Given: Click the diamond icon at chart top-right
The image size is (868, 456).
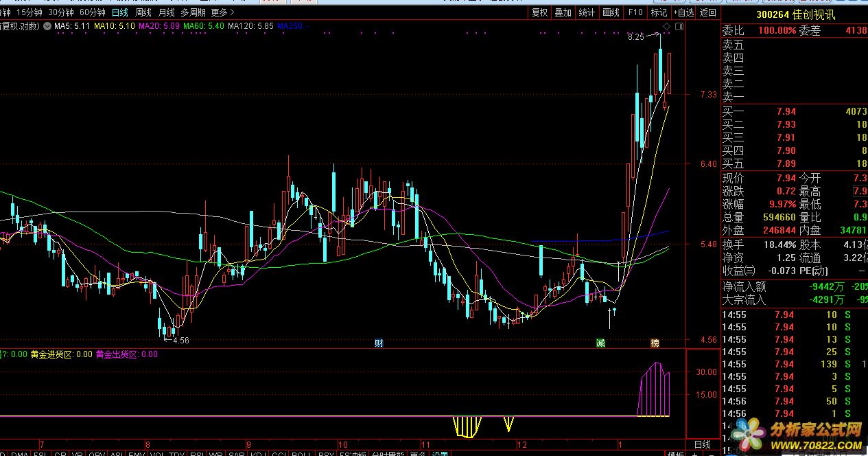Looking at the screenshot, I should click(666, 27).
